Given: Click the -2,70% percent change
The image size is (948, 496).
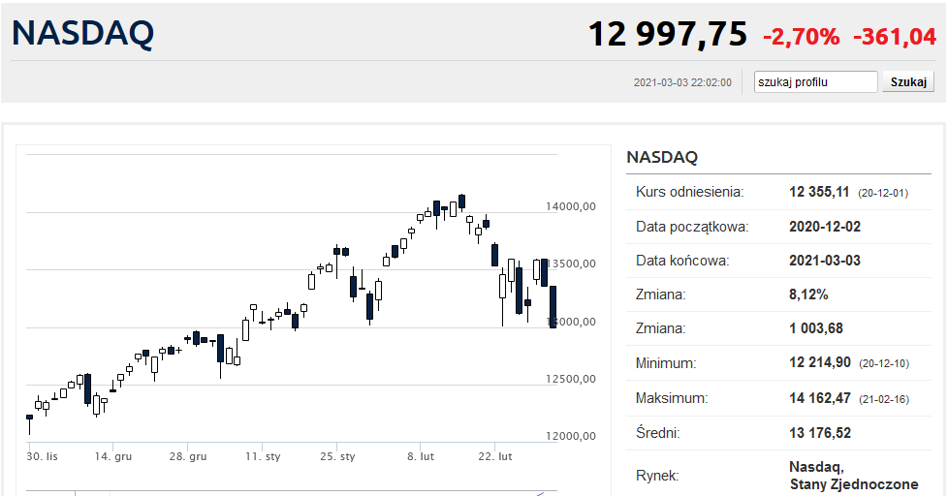Looking at the screenshot, I should pyautogui.click(x=801, y=37).
